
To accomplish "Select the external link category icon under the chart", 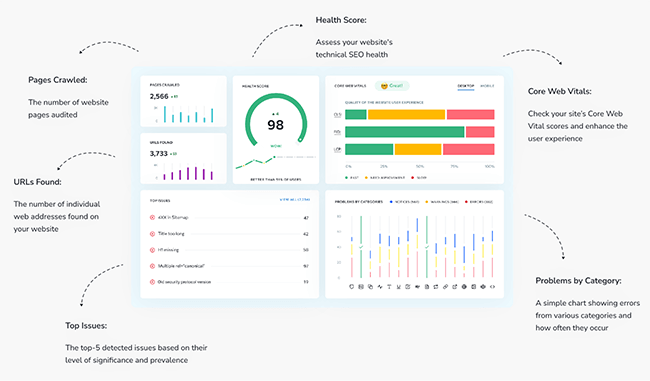I will pos(455,286).
